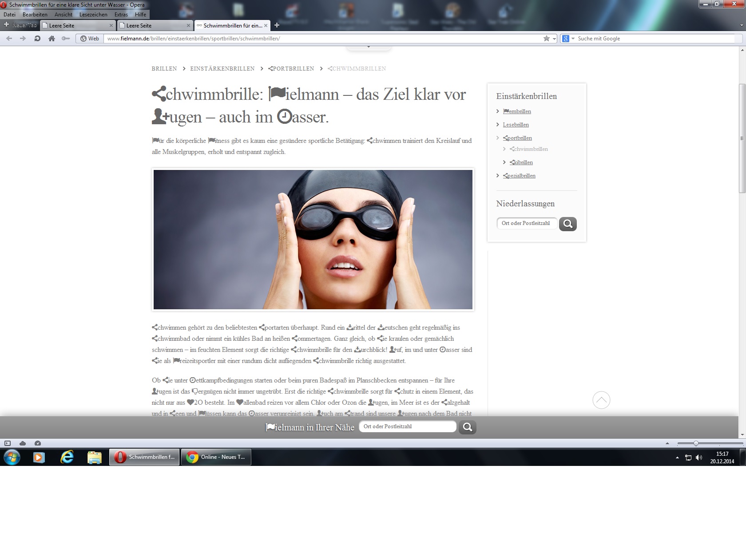Jump to page top with the round arrow button
The image size is (746, 560).
[601, 400]
